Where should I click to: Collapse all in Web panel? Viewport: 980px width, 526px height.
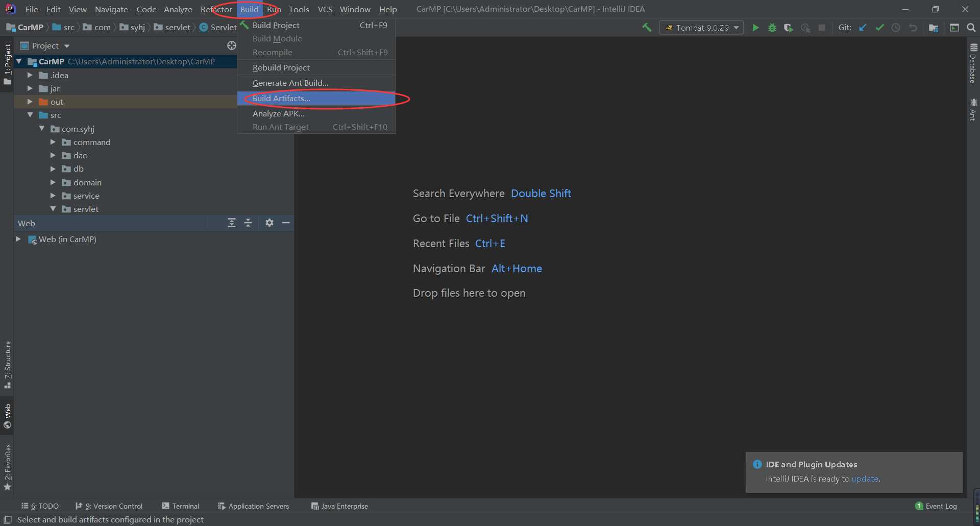coord(248,223)
